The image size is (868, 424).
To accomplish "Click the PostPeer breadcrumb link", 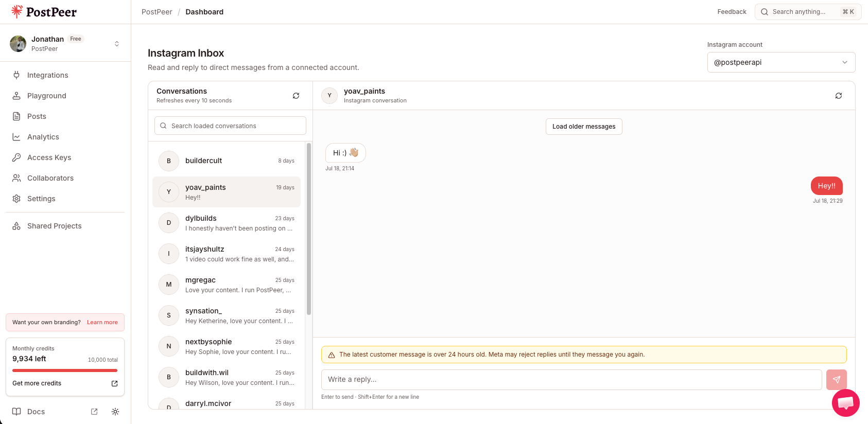I will [157, 12].
